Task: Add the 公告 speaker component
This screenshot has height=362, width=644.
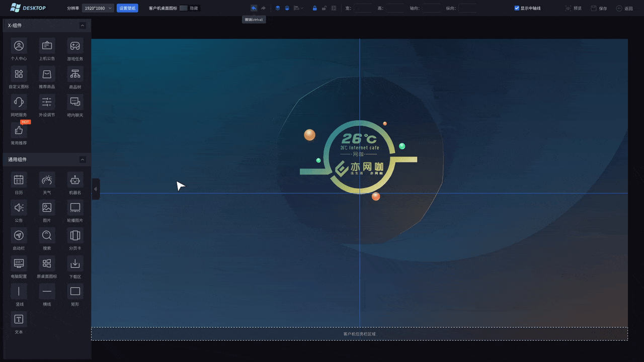Action: click(x=19, y=207)
